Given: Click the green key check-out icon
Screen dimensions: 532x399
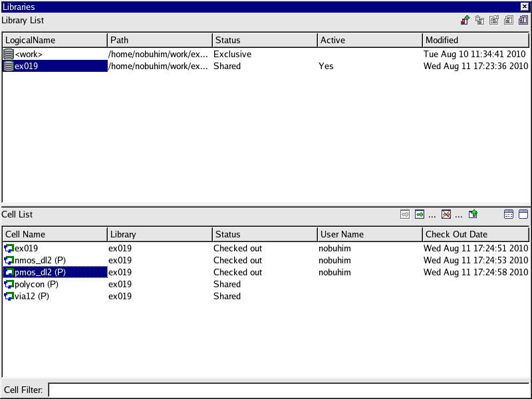Looking at the screenshot, I should tap(420, 214).
